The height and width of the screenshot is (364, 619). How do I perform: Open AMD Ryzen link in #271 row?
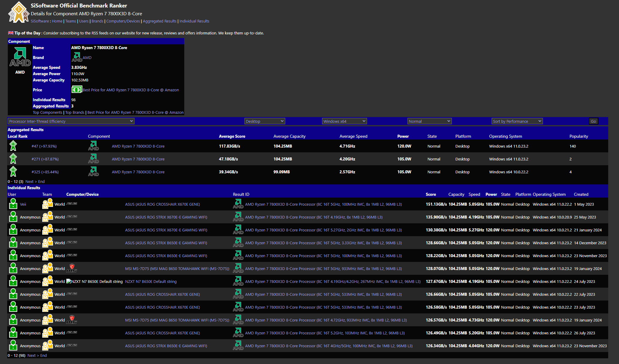pos(138,159)
